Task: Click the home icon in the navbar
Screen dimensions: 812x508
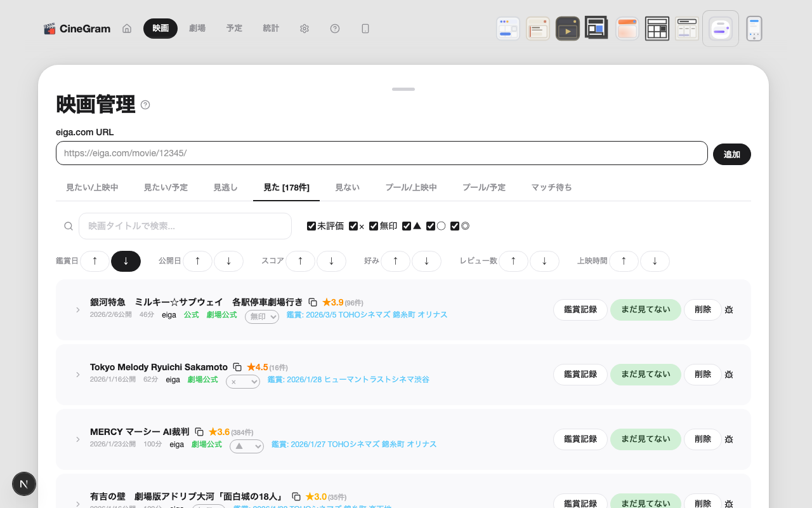Action: (x=127, y=29)
